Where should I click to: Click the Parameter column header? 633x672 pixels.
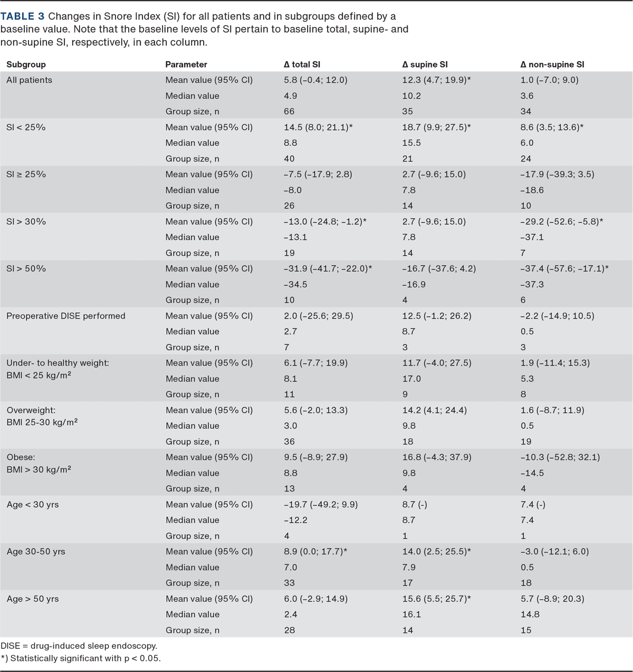click(186, 64)
